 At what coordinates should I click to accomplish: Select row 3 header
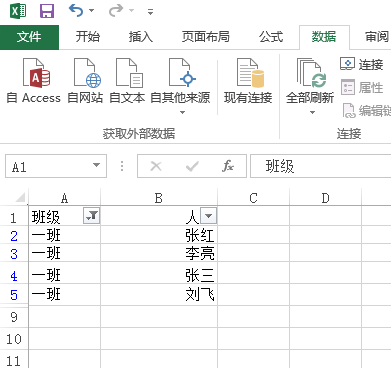(14, 254)
